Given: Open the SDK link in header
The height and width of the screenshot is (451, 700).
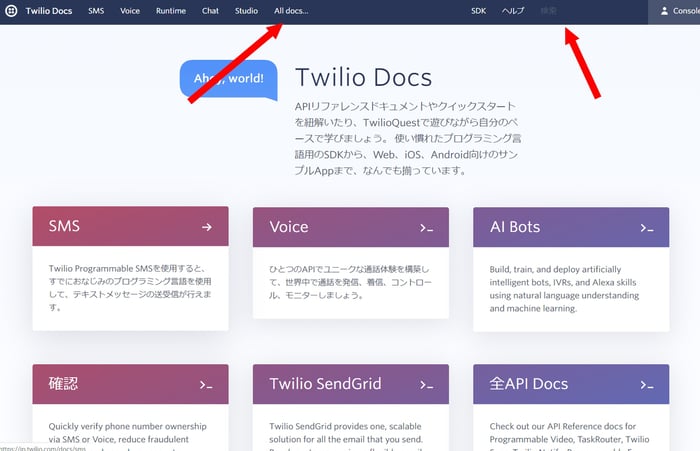Looking at the screenshot, I should pyautogui.click(x=479, y=11).
